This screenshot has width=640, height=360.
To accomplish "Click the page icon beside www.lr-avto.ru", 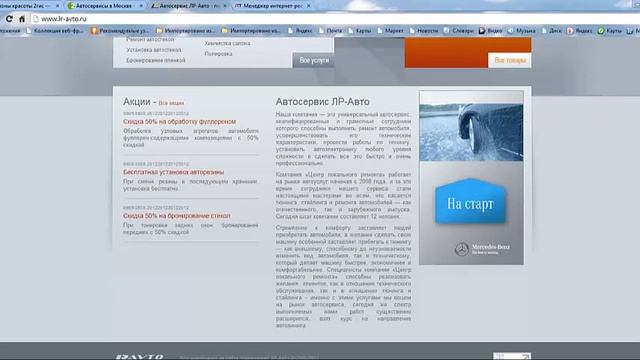I will [x=36, y=19].
